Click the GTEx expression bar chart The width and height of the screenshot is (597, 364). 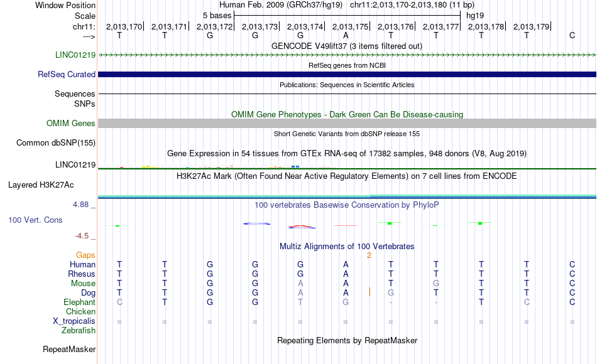[x=217, y=166]
